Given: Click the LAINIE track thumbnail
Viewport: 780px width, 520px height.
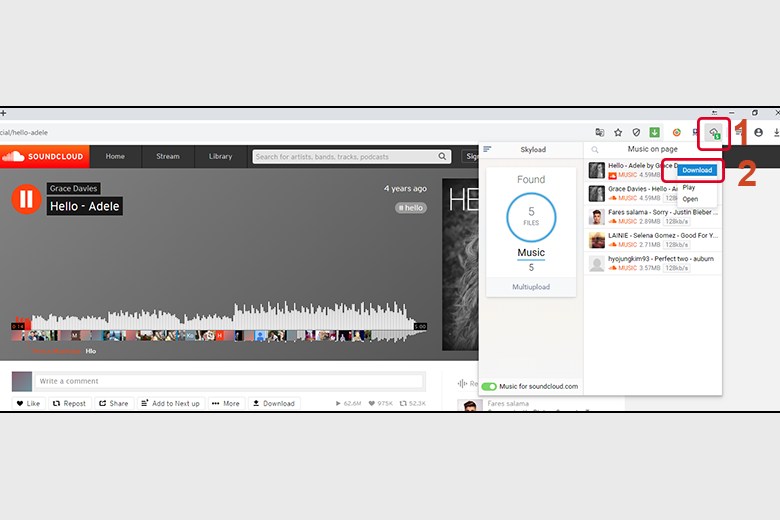Looking at the screenshot, I should (x=596, y=240).
